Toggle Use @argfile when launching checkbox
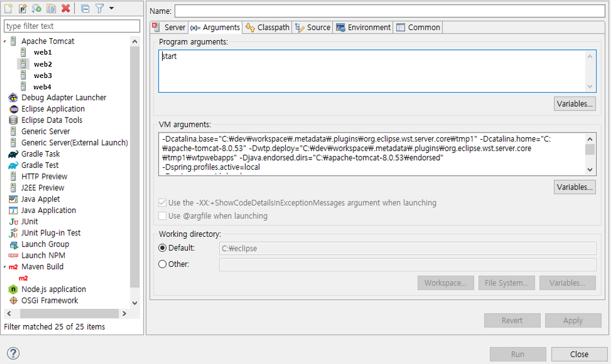This screenshot has height=364, width=611. point(163,216)
